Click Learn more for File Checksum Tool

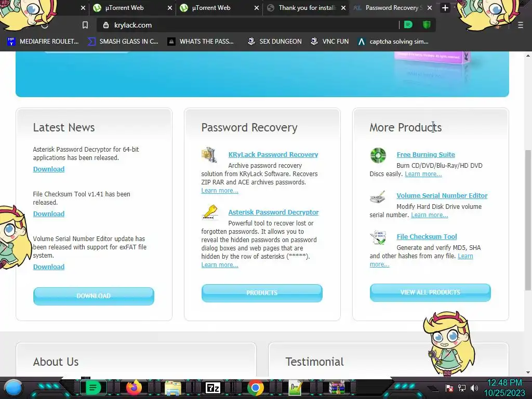465,256
